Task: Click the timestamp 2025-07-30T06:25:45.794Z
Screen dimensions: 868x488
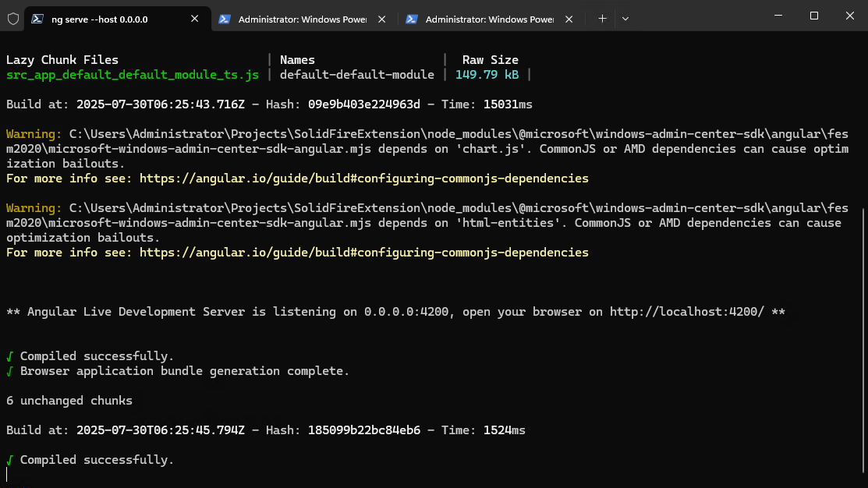Action: (161, 430)
